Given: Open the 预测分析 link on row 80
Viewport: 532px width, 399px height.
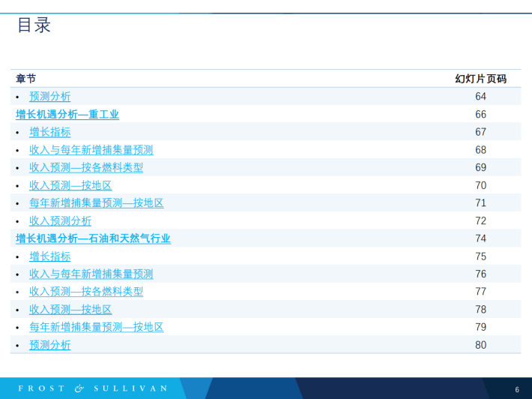Looking at the screenshot, I should [50, 345].
